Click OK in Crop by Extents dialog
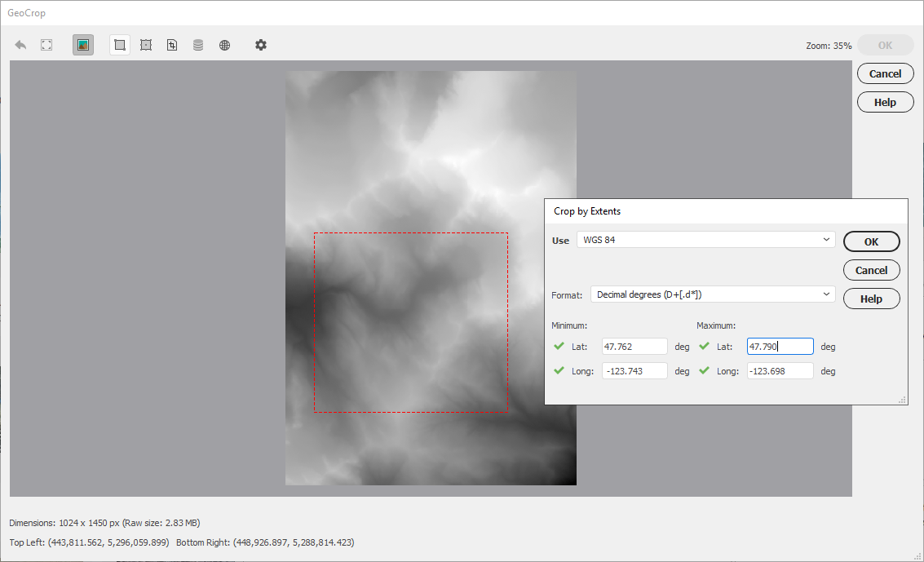This screenshot has width=924, height=562. 872,241
